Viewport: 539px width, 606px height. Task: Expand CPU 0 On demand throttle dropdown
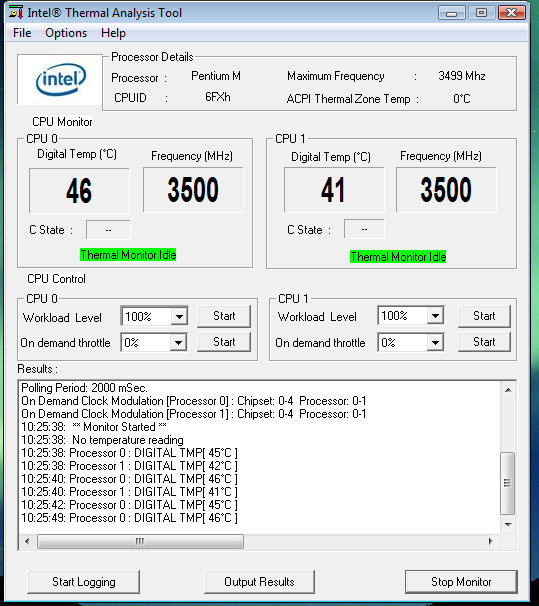coord(178,342)
